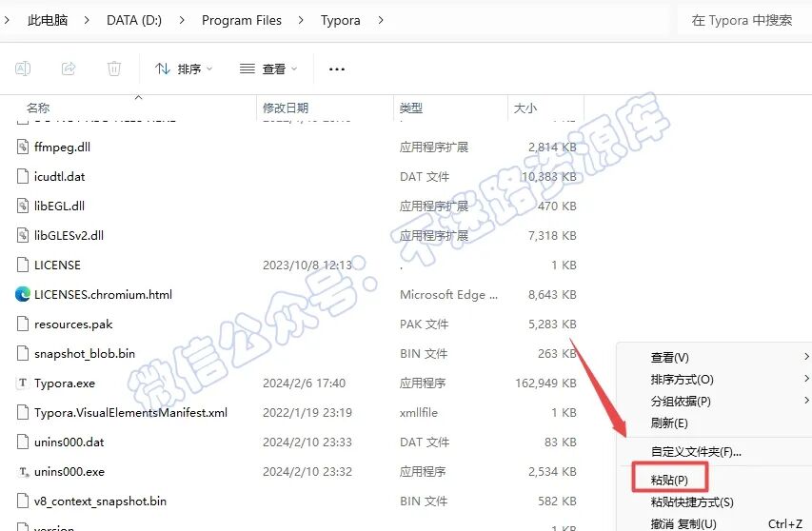Click the LICENSE file icon
The width and height of the screenshot is (812, 531).
pyautogui.click(x=22, y=265)
